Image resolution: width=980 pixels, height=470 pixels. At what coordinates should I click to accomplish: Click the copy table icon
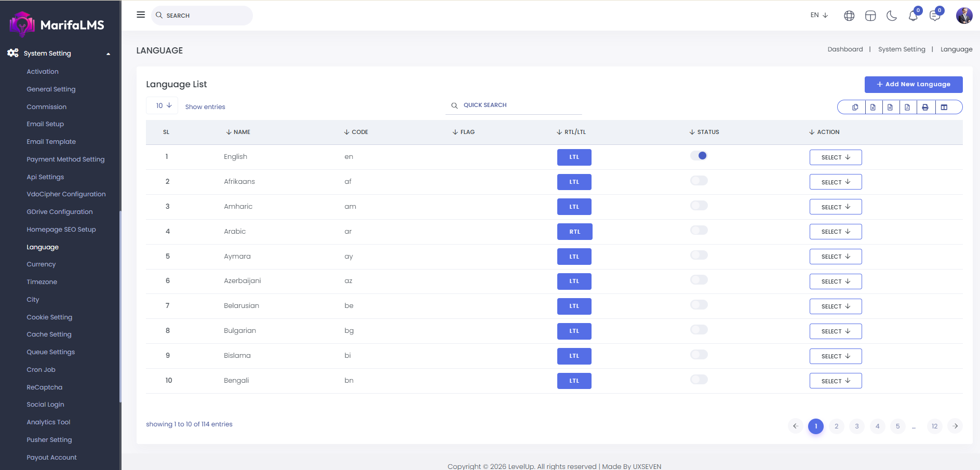[855, 108]
